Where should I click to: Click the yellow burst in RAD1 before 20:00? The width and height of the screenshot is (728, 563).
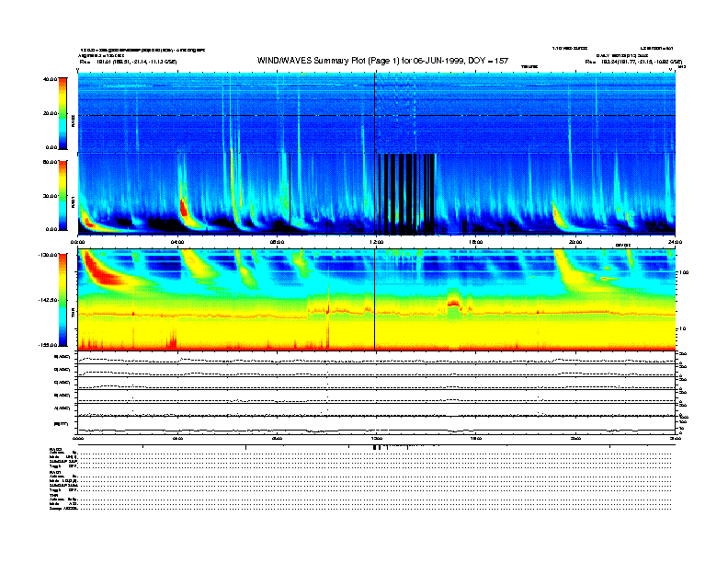(559, 215)
